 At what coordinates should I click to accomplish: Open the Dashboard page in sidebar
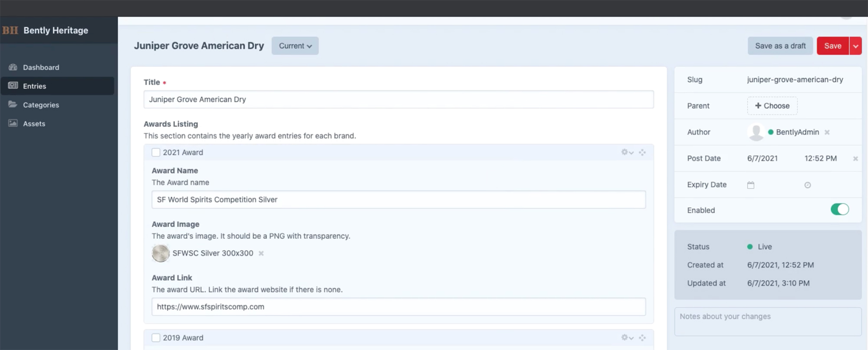[x=41, y=67]
